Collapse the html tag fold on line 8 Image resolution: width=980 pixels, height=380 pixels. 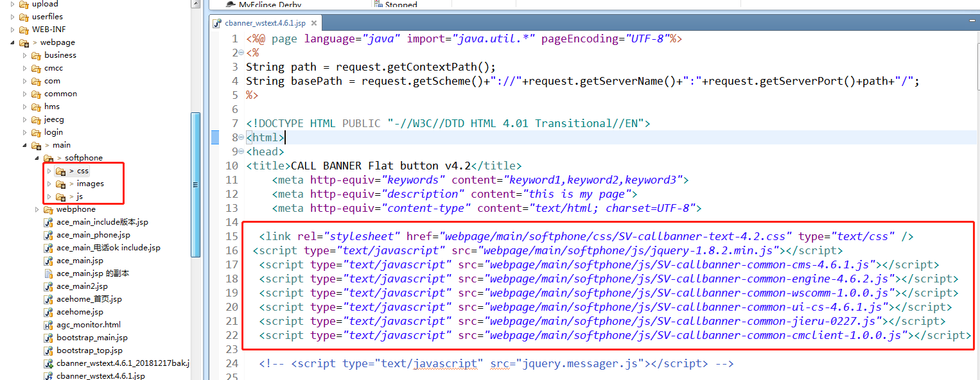coord(241,138)
